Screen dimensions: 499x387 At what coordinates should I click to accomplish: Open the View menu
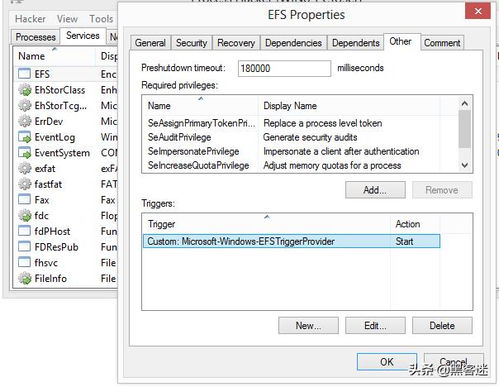pos(67,19)
